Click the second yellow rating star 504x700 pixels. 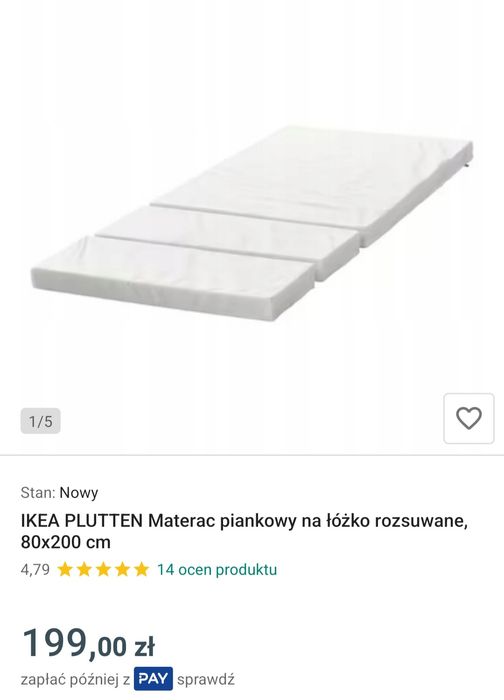pyautogui.click(x=84, y=570)
